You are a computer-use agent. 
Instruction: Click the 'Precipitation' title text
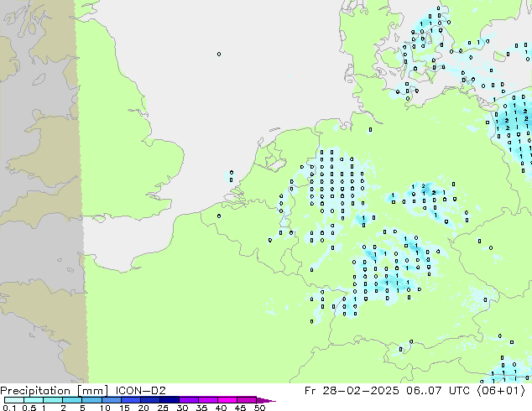35,391
